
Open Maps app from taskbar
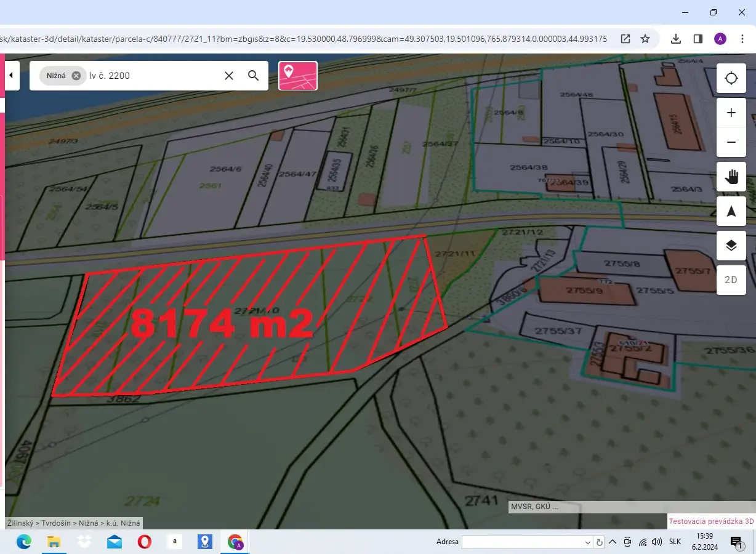(205, 542)
